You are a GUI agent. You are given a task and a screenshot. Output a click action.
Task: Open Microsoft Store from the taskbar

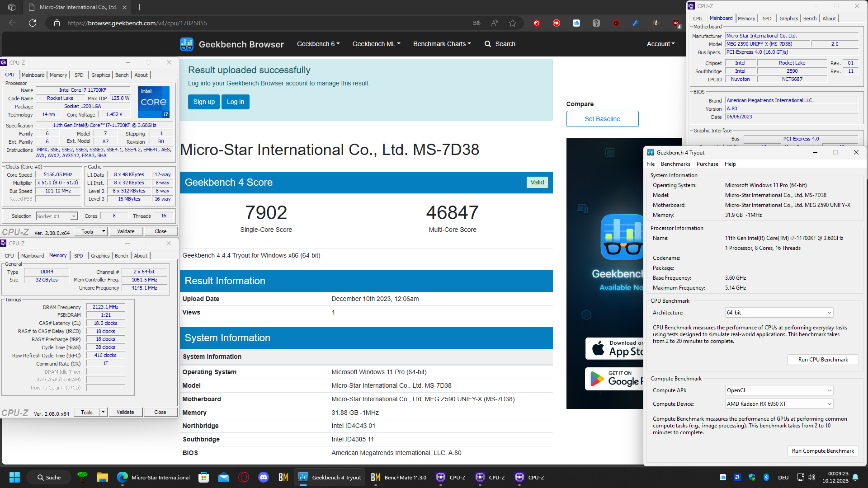tap(204, 477)
